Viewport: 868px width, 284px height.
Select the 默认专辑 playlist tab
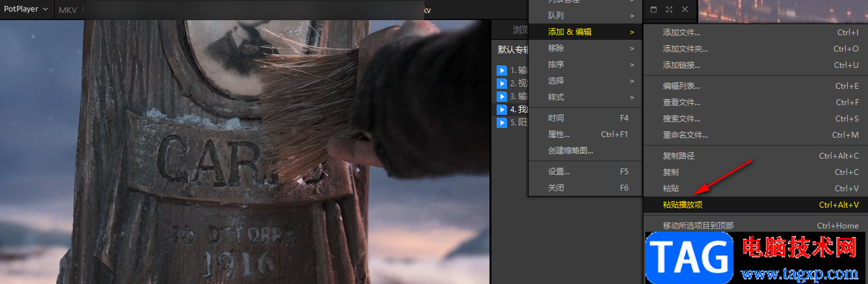[512, 50]
